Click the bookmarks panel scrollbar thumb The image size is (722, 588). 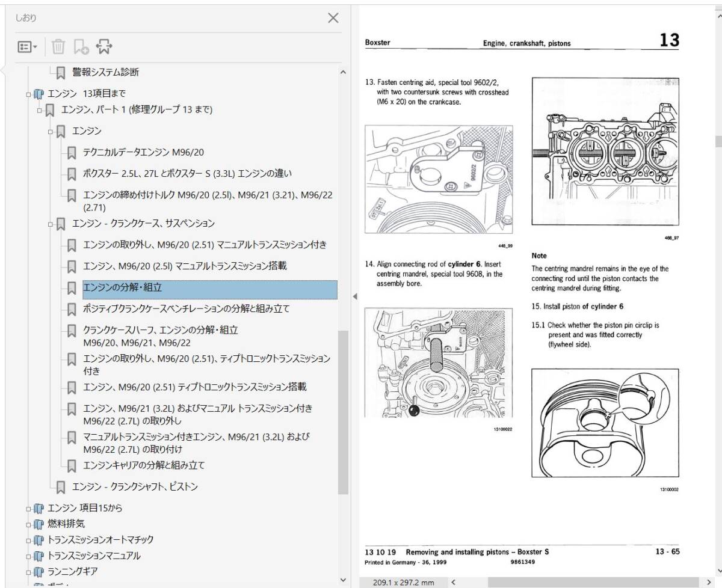pos(343,412)
